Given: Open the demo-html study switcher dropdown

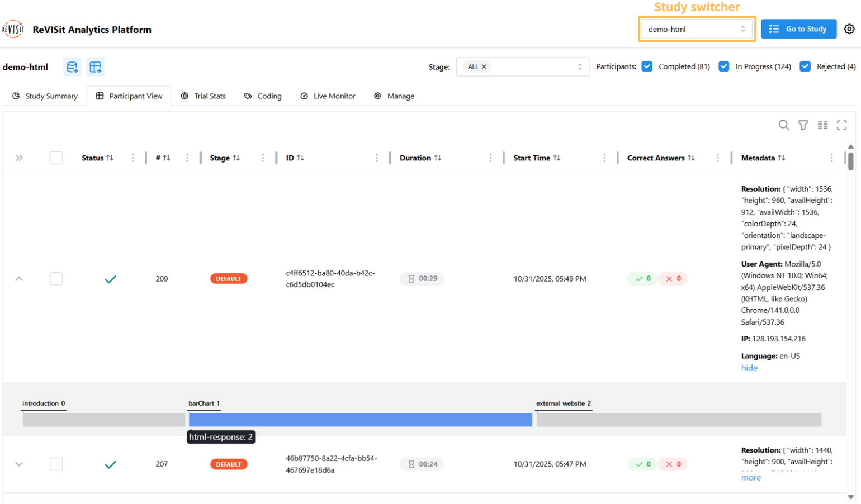Looking at the screenshot, I should tap(696, 29).
